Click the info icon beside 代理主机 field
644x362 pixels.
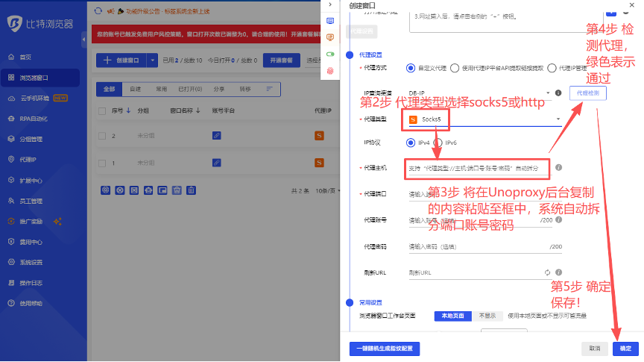point(558,168)
